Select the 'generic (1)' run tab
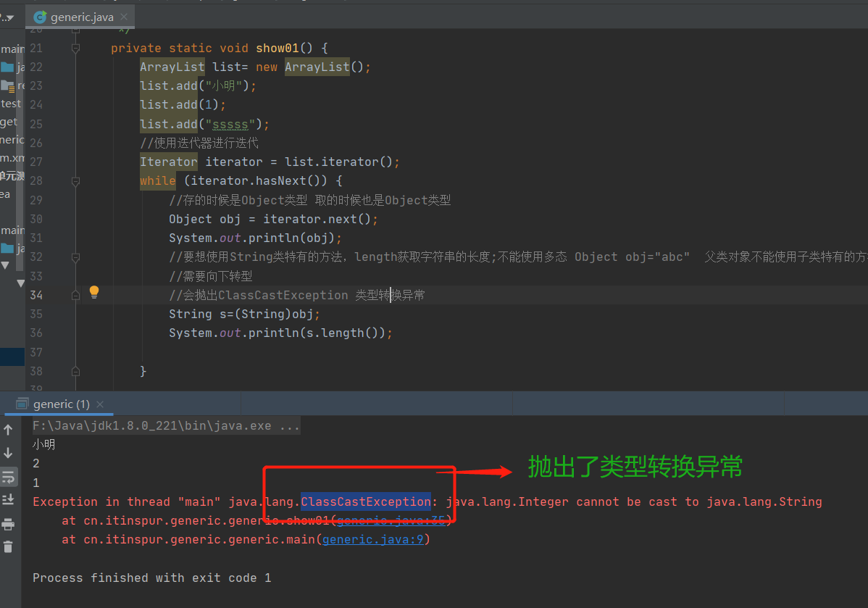 pos(61,404)
